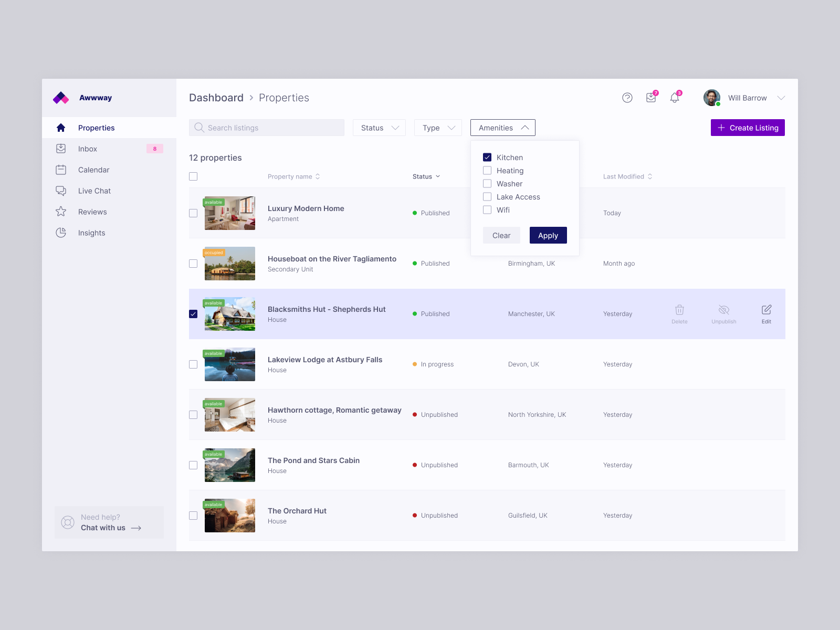The width and height of the screenshot is (840, 630).
Task: Click the search magnifier icon
Action: [x=199, y=128]
